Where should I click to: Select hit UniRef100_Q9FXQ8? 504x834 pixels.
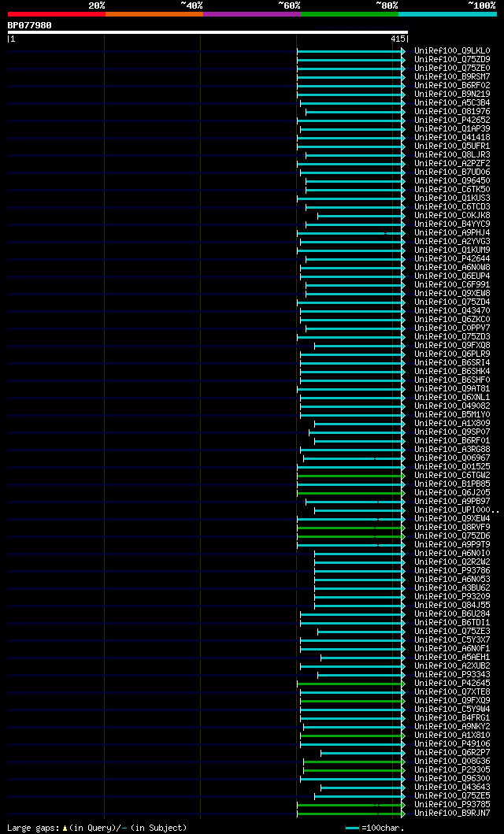(x=453, y=346)
